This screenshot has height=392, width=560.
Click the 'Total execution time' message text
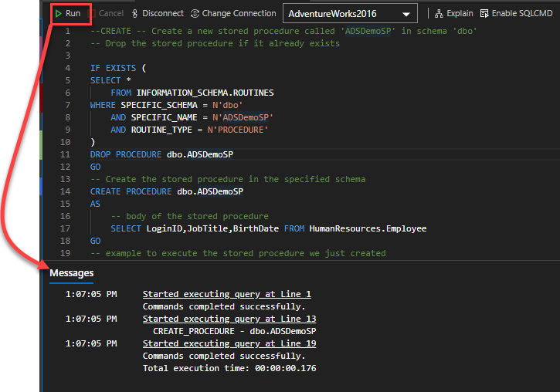click(x=229, y=368)
